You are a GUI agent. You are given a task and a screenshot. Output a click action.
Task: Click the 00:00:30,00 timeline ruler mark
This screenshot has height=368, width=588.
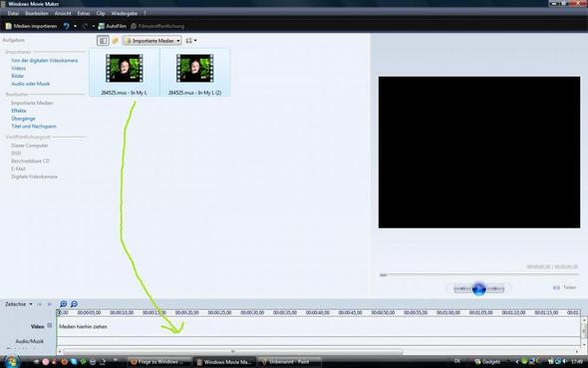tap(252, 312)
